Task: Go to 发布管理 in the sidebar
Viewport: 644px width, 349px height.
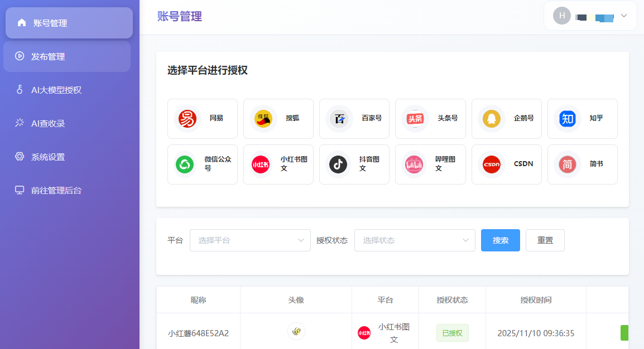Action: pyautogui.click(x=48, y=56)
